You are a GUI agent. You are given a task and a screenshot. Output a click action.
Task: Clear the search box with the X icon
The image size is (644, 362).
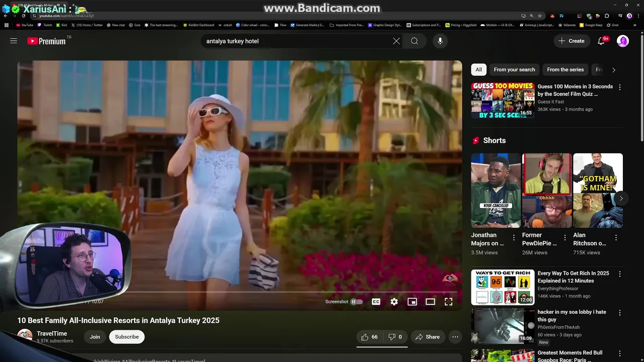point(396,41)
